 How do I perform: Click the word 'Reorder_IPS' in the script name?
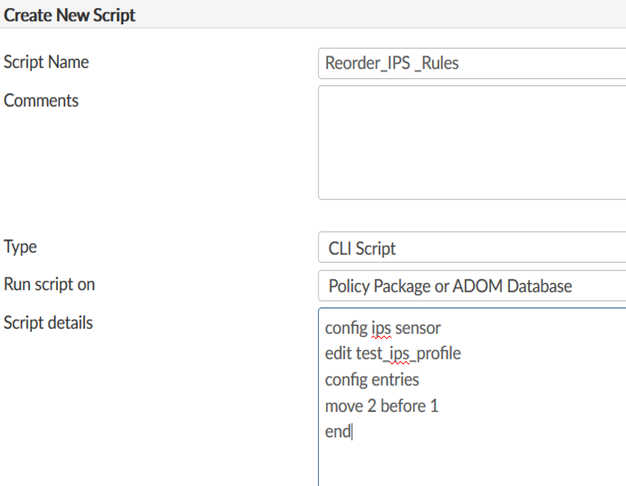point(364,63)
